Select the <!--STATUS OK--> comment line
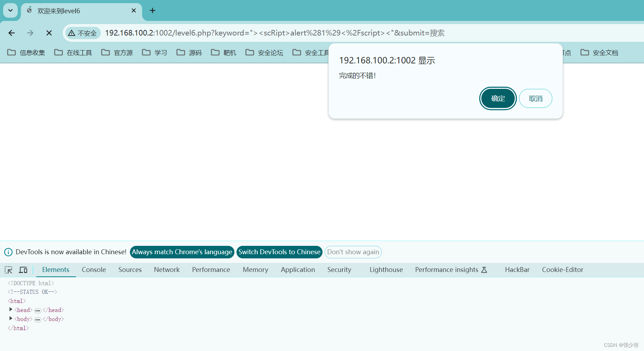 (32, 292)
